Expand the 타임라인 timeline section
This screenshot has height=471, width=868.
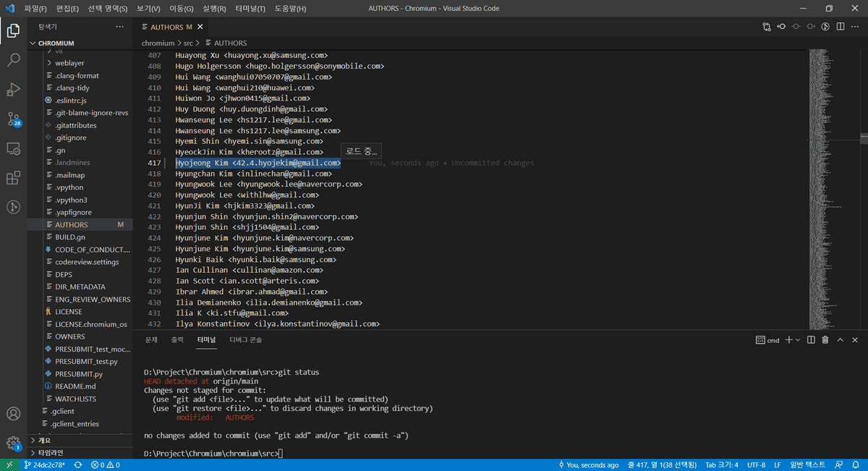click(x=80, y=451)
